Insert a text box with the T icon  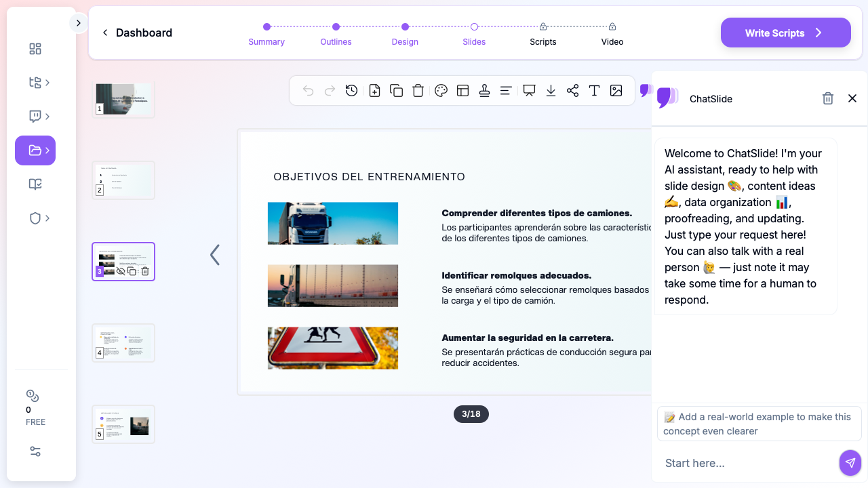(x=594, y=91)
